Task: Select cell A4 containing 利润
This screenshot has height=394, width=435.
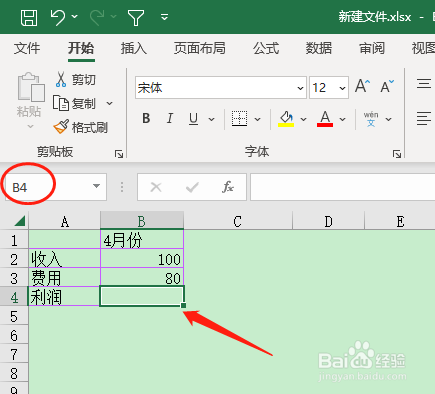Action: (x=65, y=296)
